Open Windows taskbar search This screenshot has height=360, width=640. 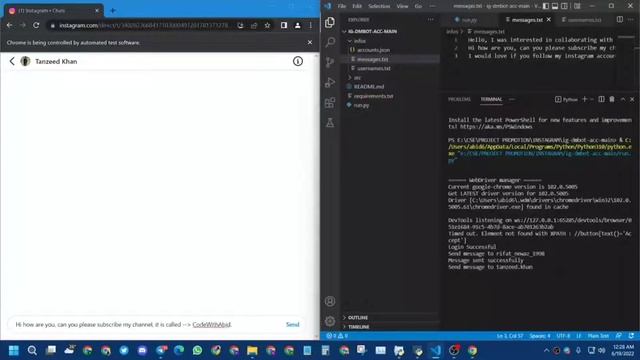point(32,351)
